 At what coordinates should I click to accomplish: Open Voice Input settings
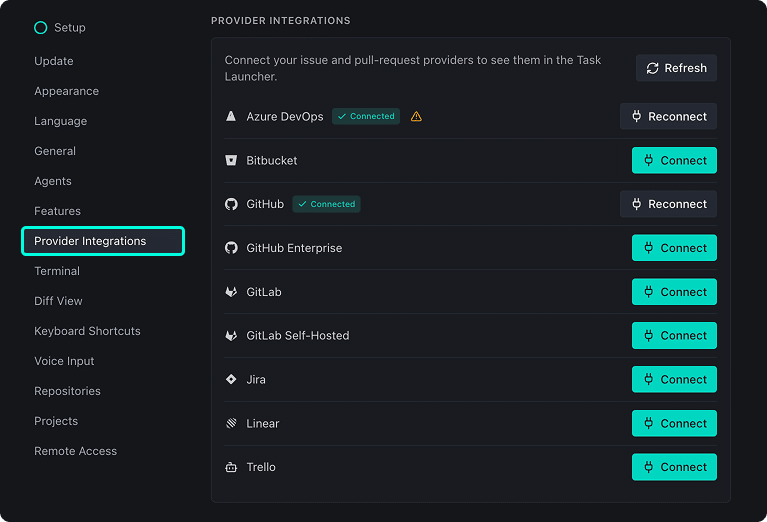[64, 361]
